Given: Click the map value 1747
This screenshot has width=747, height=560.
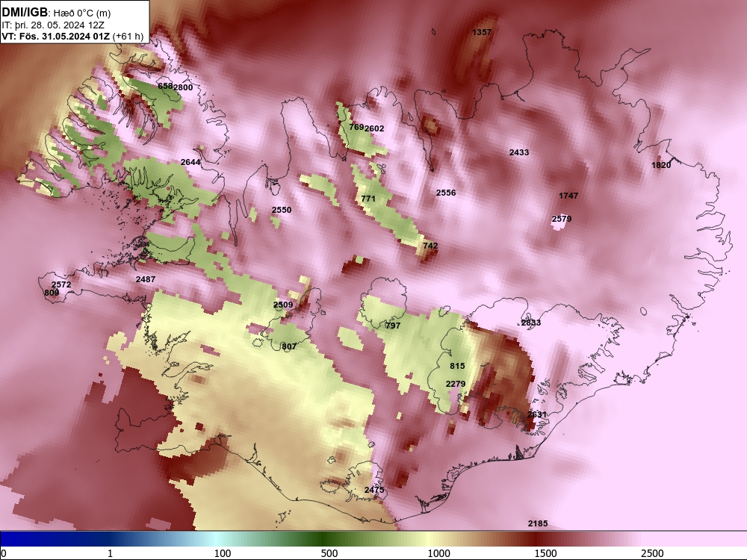Looking at the screenshot, I should tap(568, 195).
